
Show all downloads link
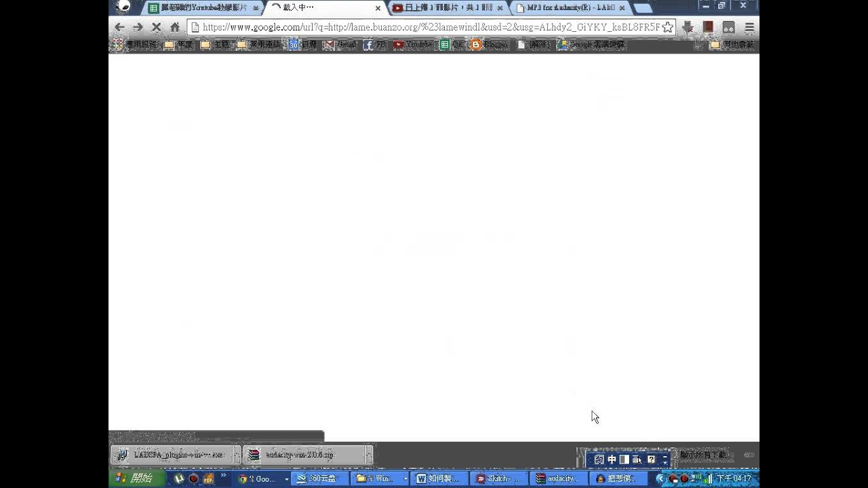point(703,455)
